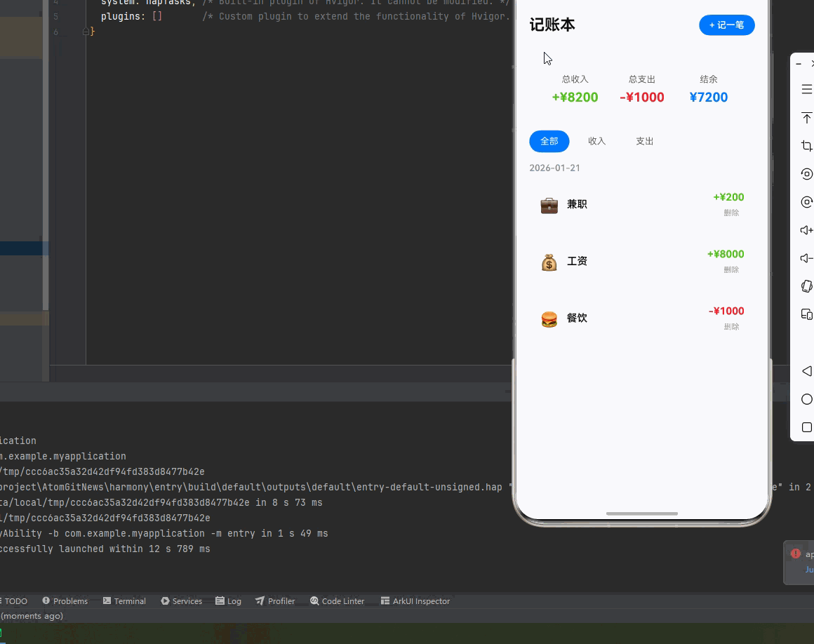Image resolution: width=814 pixels, height=644 pixels.
Task: Click the shake device icon in emulator toolbar
Action: pyautogui.click(x=807, y=286)
